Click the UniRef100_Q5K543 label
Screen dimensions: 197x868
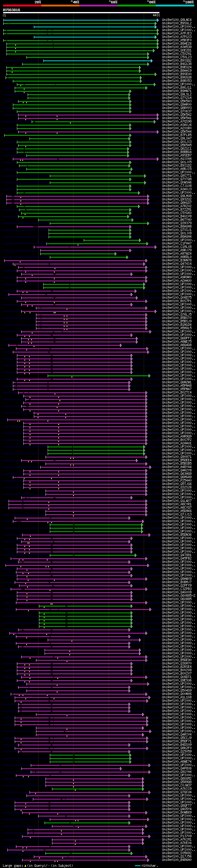tap(177, 101)
